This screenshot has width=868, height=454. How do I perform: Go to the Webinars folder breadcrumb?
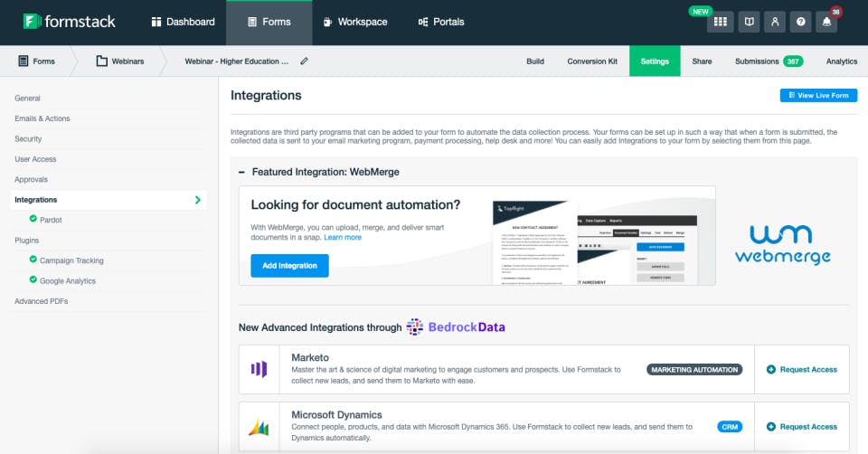[x=120, y=61]
